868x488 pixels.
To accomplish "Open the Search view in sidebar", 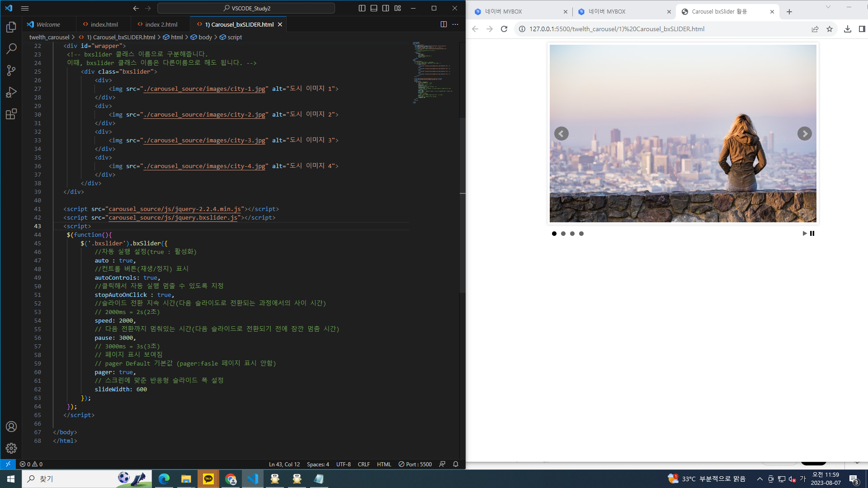I will point(11,49).
